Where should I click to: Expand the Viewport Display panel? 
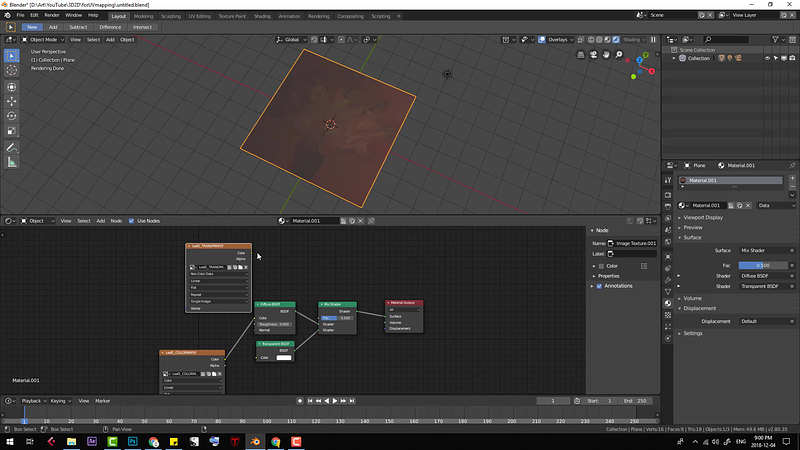pos(703,217)
